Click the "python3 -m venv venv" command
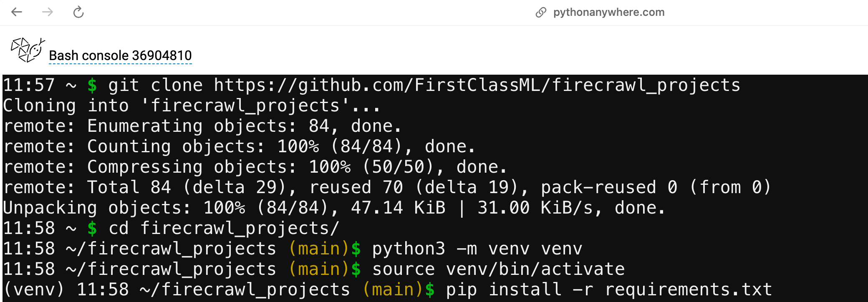 (x=477, y=249)
